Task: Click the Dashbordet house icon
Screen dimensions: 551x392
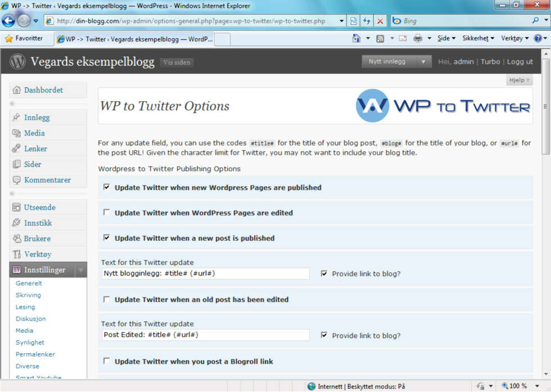Action: click(16, 90)
